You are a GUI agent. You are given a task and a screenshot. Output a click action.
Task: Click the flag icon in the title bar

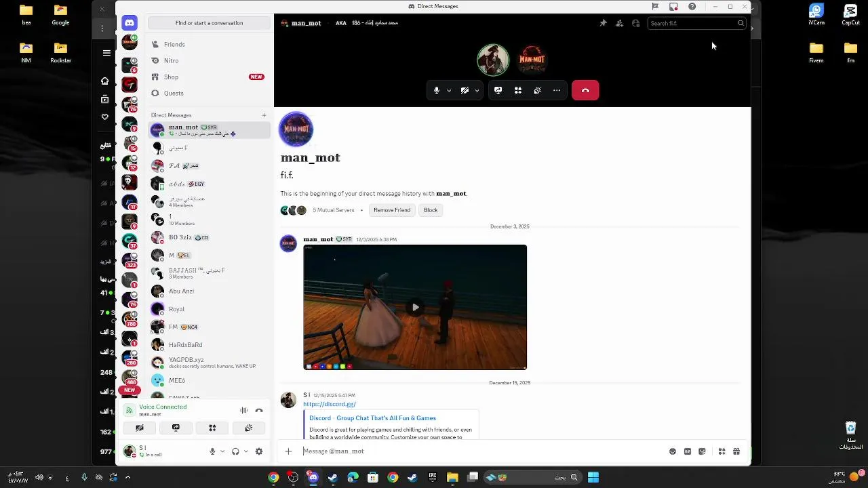coord(655,7)
